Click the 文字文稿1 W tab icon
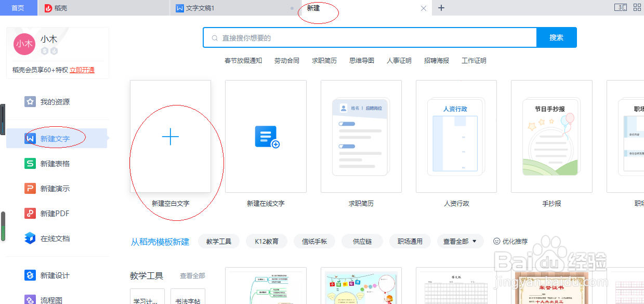Viewport: 644px width, 304px height. [x=180, y=8]
